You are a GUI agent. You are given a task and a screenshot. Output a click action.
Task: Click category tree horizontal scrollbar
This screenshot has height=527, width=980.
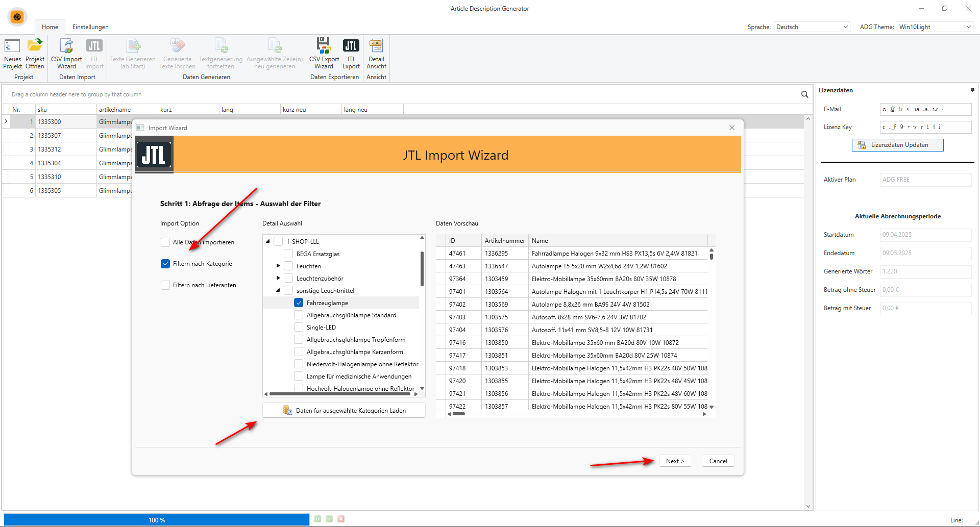(341, 394)
